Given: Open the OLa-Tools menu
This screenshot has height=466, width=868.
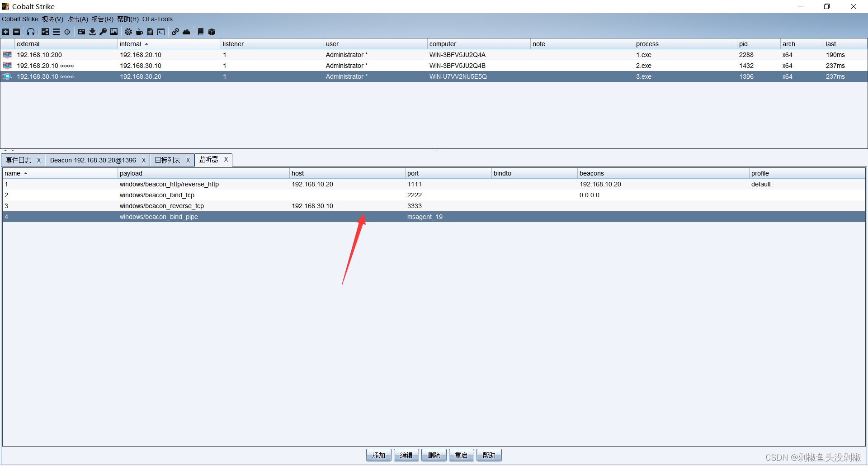Looking at the screenshot, I should coord(157,19).
